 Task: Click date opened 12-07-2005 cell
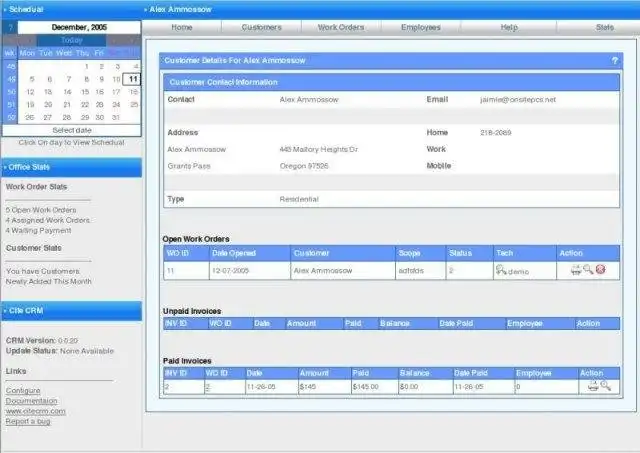pyautogui.click(x=249, y=270)
